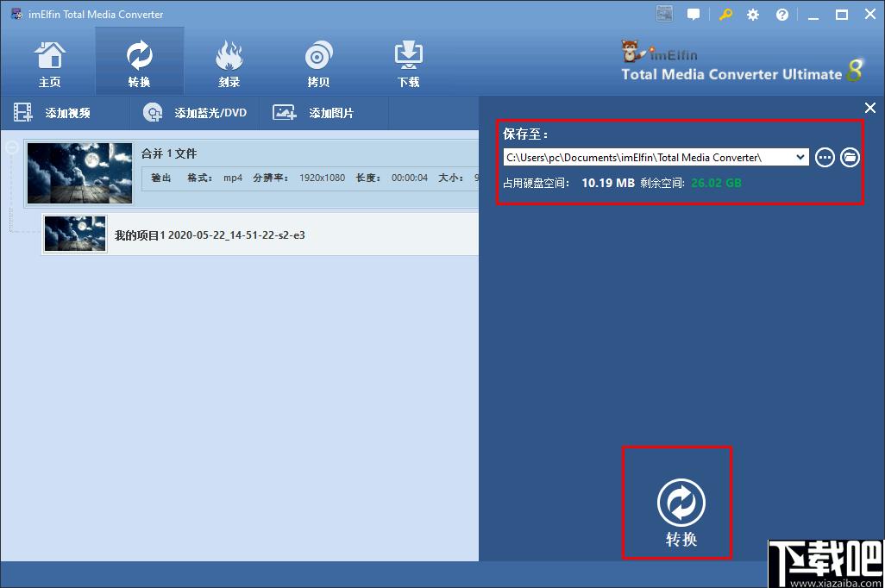
Task: Click the 合并 1 文件 title
Action: pos(169,153)
